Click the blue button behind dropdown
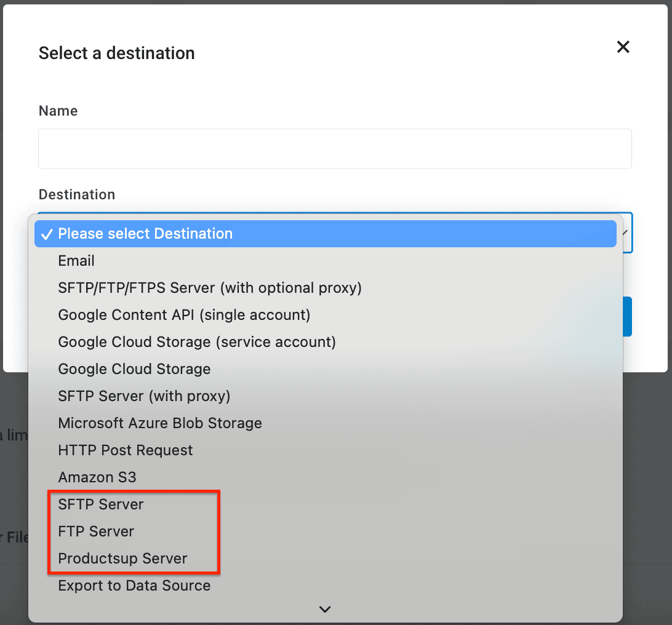 tap(628, 317)
